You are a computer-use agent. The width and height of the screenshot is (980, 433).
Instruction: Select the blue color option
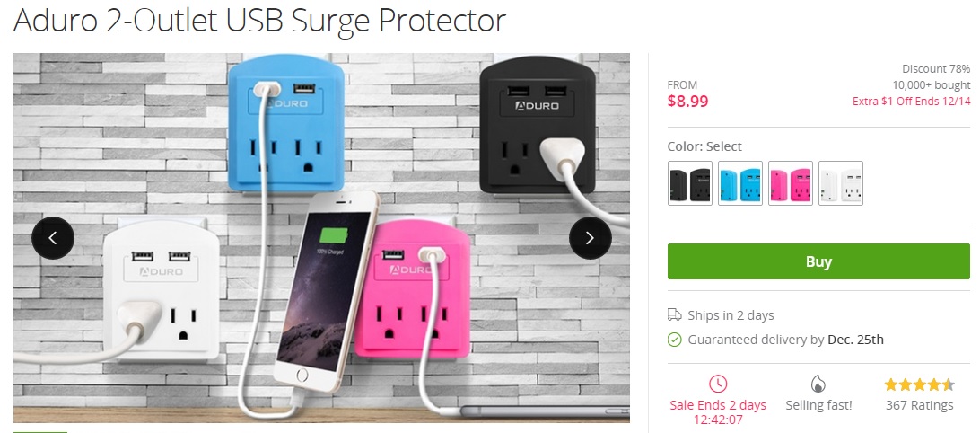(740, 183)
